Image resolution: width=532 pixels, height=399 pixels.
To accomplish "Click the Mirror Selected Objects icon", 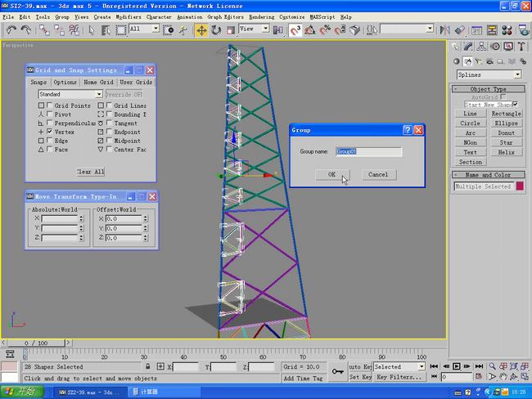I will pyautogui.click(x=444, y=30).
